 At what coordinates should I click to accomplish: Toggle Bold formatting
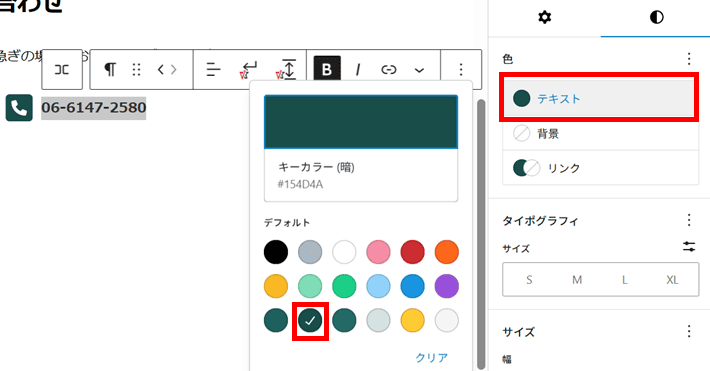(x=327, y=69)
